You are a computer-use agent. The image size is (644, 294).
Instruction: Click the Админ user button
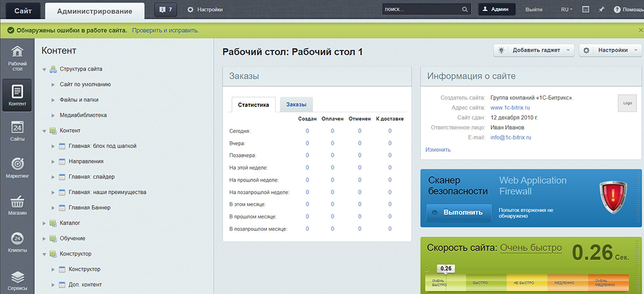pos(496,9)
